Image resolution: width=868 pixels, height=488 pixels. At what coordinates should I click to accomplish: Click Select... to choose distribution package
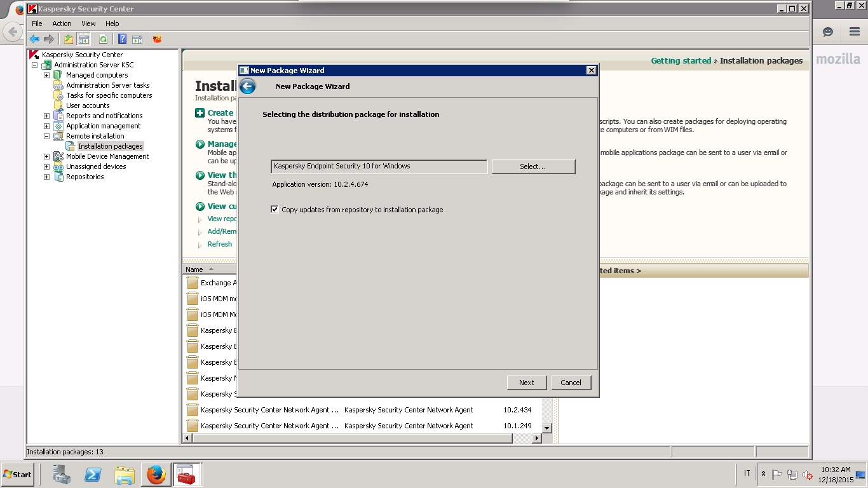533,166
